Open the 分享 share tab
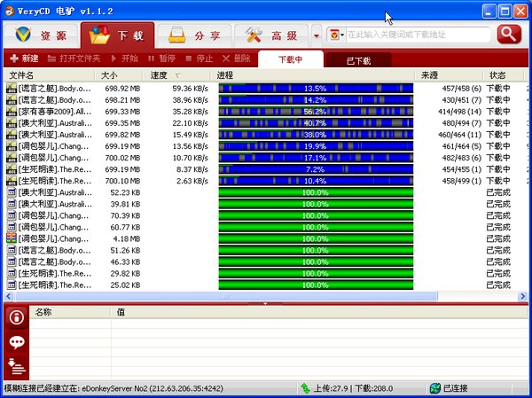The width and height of the screenshot is (532, 398). [194, 35]
